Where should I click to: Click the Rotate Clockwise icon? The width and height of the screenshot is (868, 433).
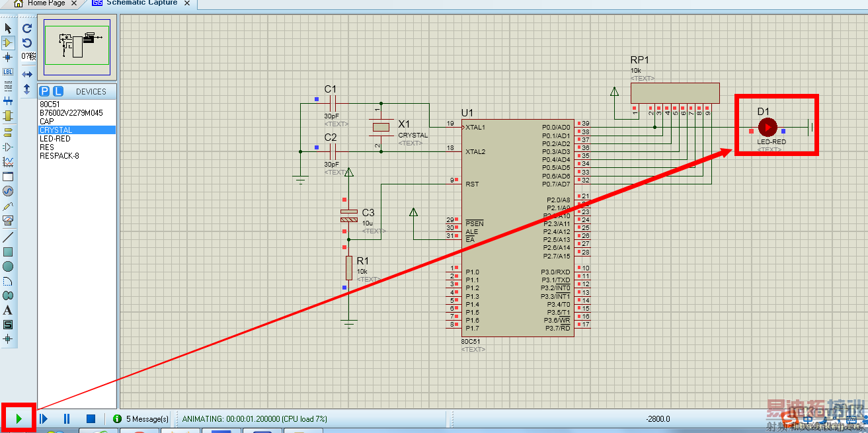pyautogui.click(x=27, y=28)
